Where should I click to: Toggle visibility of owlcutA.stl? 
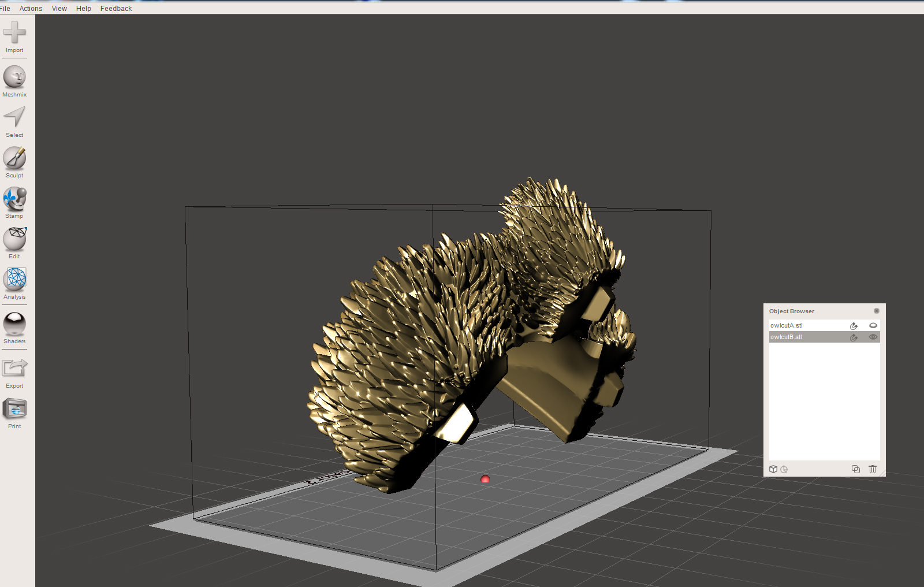pos(873,325)
